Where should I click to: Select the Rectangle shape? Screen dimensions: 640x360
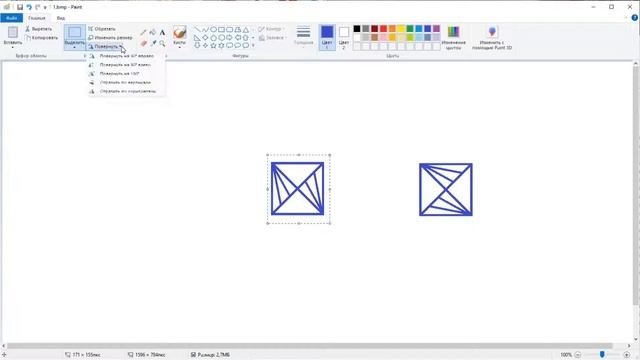tap(221, 29)
